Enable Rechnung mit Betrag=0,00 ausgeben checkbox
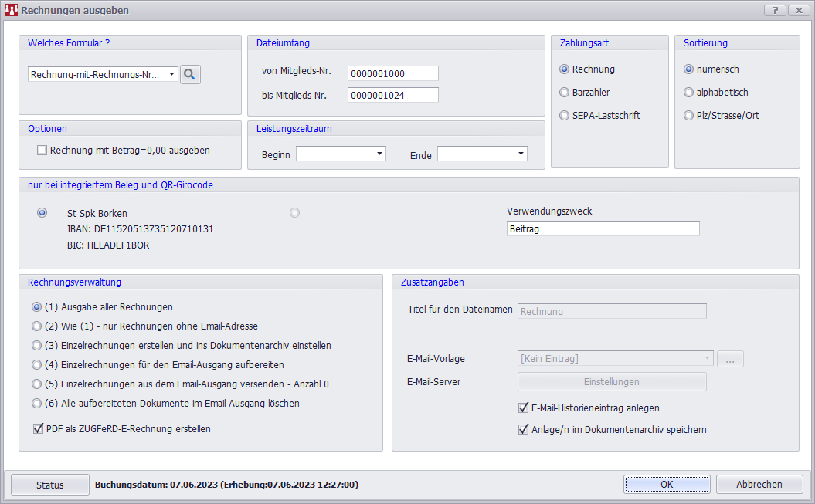The height and width of the screenshot is (504, 815). coord(42,151)
